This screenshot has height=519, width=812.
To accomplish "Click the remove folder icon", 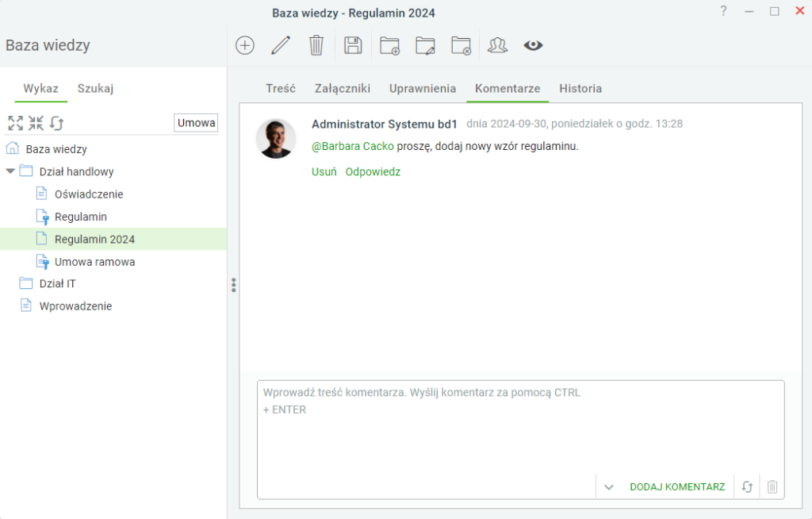I will click(x=461, y=45).
